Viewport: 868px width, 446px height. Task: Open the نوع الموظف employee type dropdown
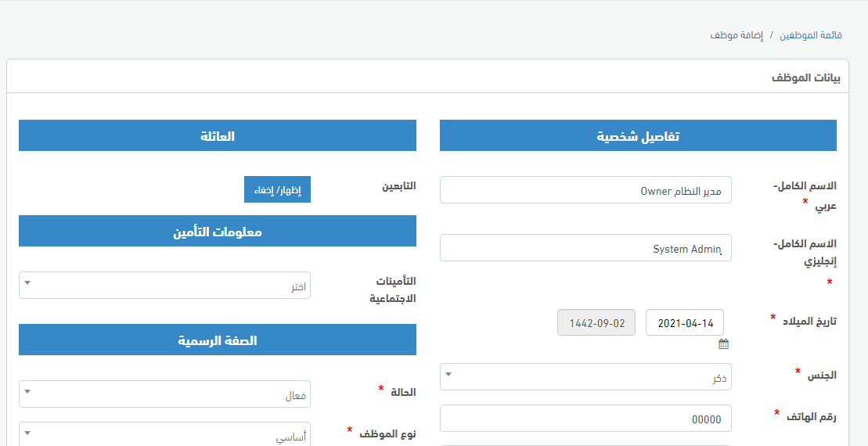165,434
